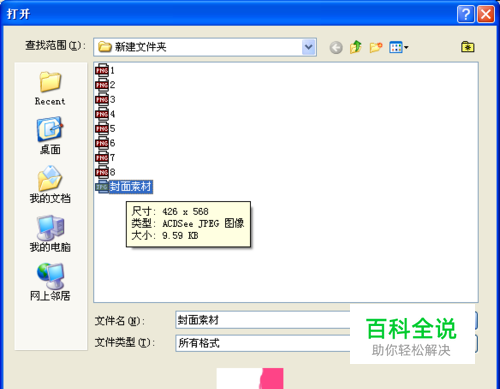Open the 文件类型 所有格式 dropdown
The width and height of the screenshot is (500, 389).
coord(263,343)
